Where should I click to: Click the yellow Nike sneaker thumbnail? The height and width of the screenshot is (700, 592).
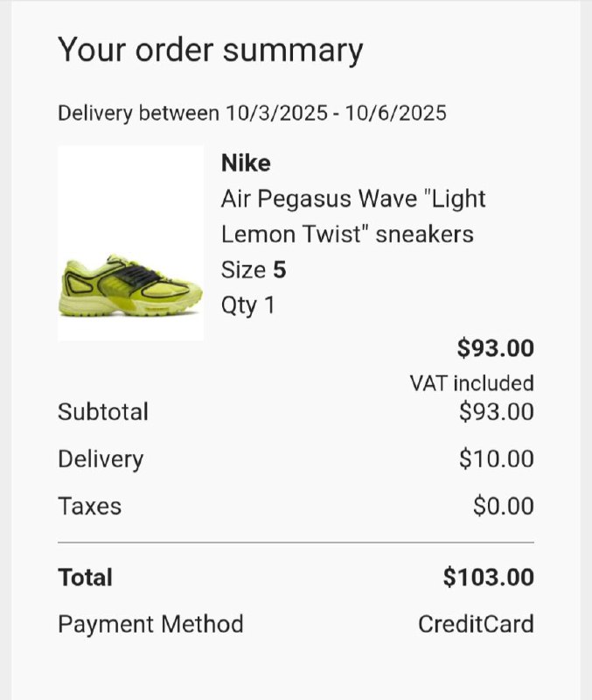pyautogui.click(x=131, y=284)
